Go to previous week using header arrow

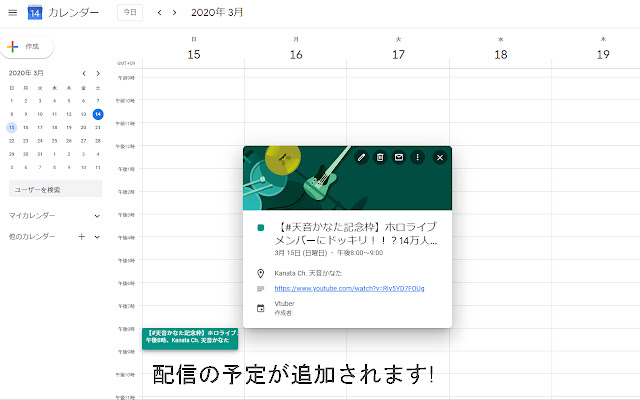point(160,13)
